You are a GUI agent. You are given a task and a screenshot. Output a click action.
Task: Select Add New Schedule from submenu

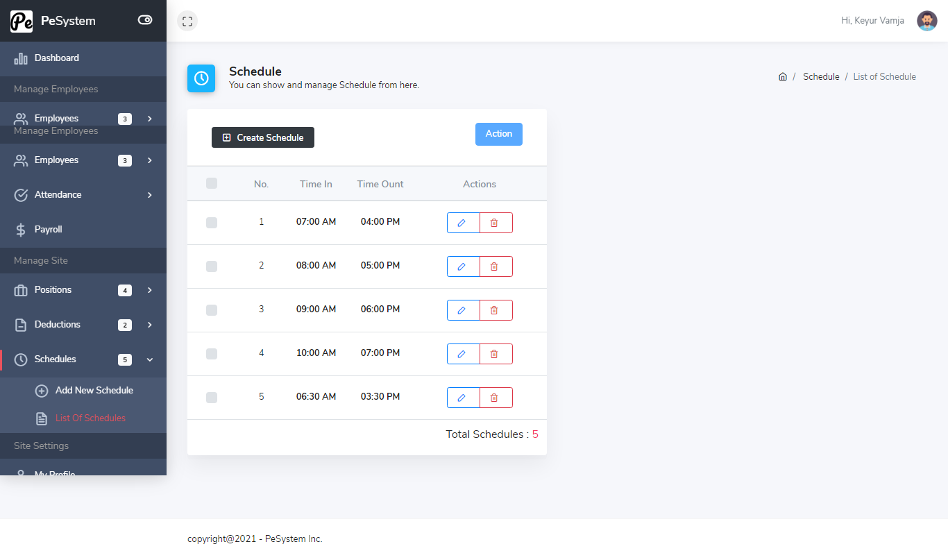94,390
